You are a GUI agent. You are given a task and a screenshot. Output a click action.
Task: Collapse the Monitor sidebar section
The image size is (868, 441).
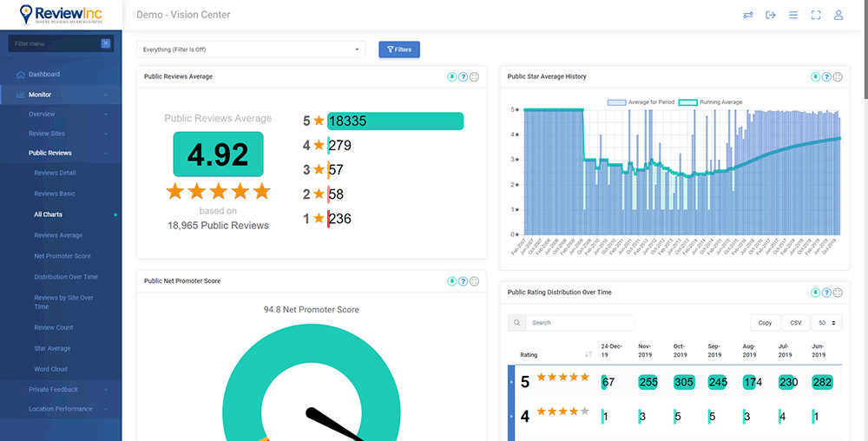tap(61, 95)
